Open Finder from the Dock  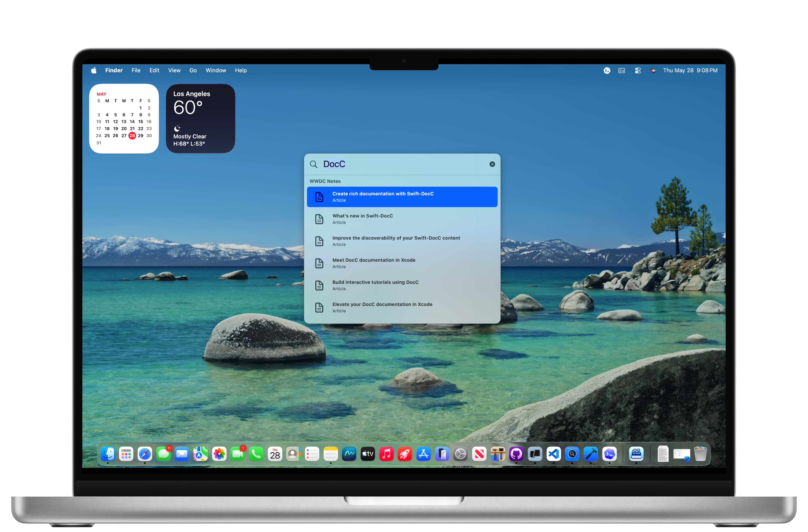pos(108,454)
